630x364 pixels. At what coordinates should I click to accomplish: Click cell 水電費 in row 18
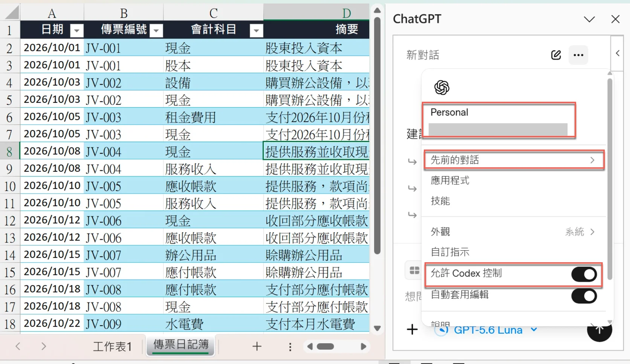pyautogui.click(x=213, y=324)
